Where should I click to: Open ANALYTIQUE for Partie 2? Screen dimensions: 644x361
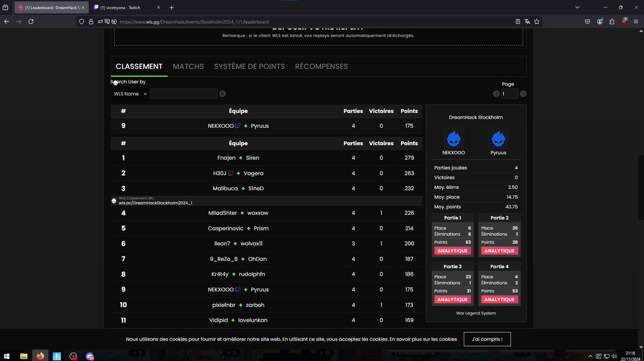coord(500,251)
